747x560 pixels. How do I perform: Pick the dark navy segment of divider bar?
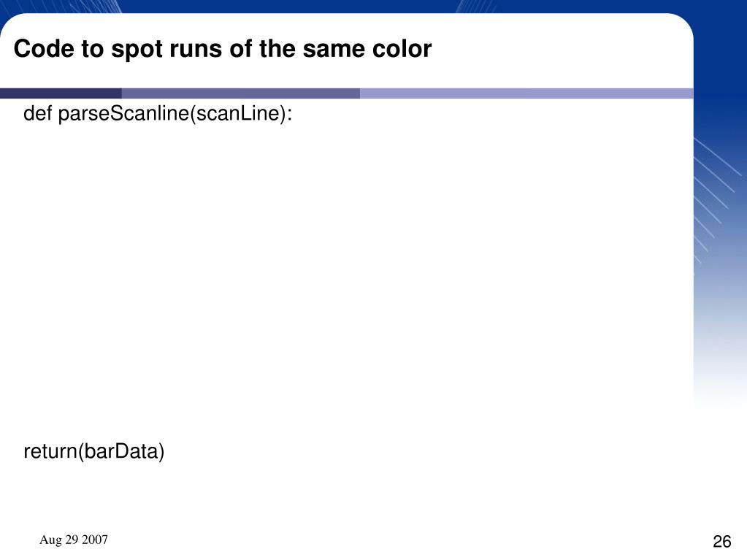pos(61,93)
